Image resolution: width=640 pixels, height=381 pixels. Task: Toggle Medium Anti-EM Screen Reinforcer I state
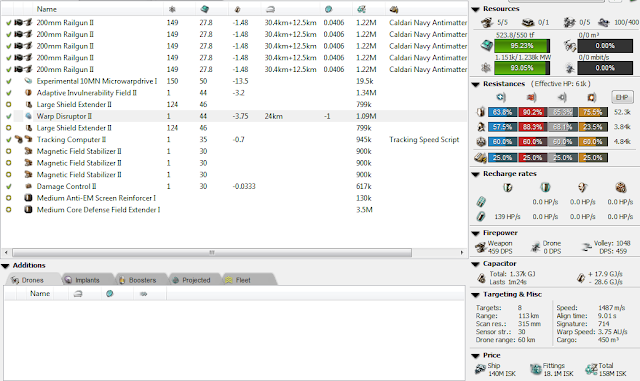[8, 198]
